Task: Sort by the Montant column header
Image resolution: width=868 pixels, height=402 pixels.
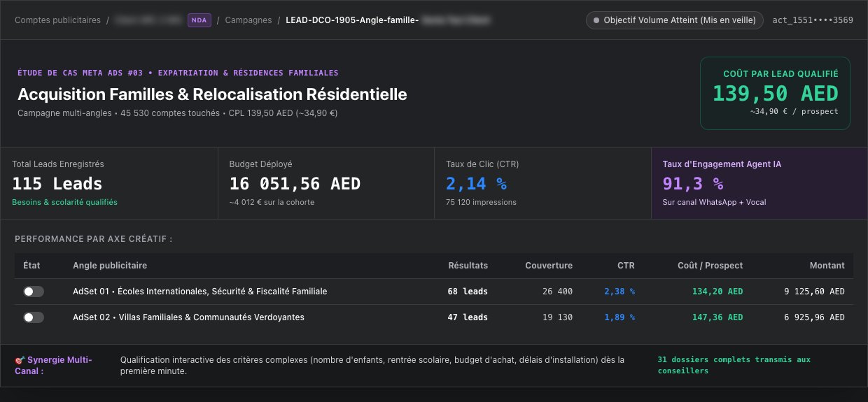Action: [827, 266]
